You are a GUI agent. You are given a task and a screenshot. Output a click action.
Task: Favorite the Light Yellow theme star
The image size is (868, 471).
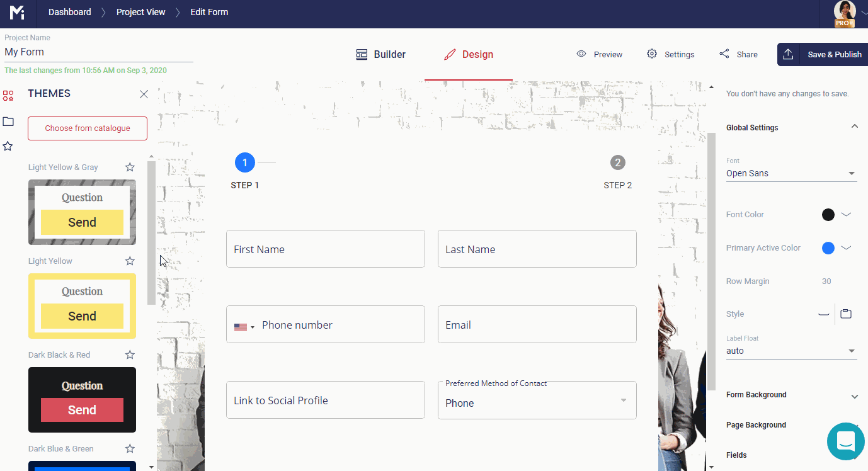click(x=130, y=261)
